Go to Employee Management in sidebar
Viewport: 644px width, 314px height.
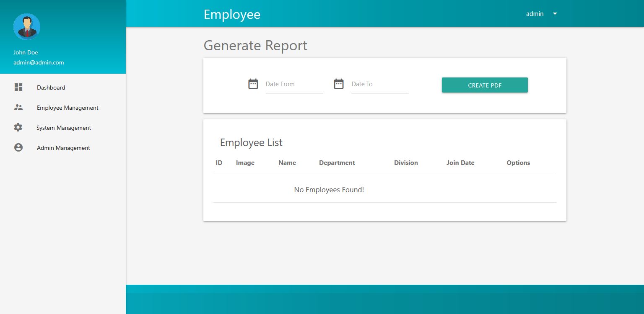[x=68, y=108]
